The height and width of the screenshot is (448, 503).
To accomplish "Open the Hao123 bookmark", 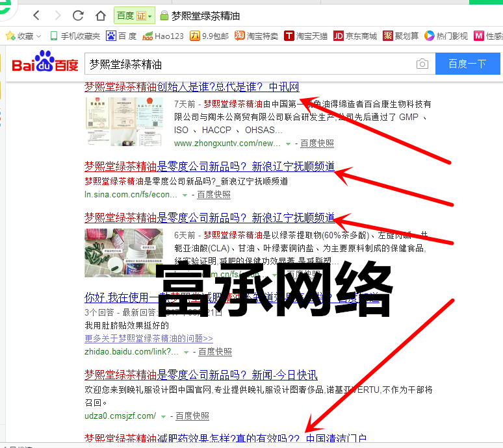I will pos(163,36).
